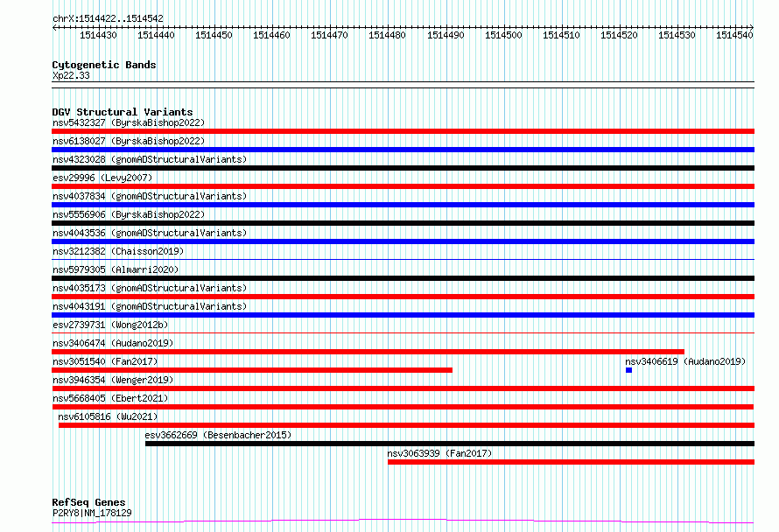
Task: Click the red bar of nsv5432327
Action: (403, 131)
